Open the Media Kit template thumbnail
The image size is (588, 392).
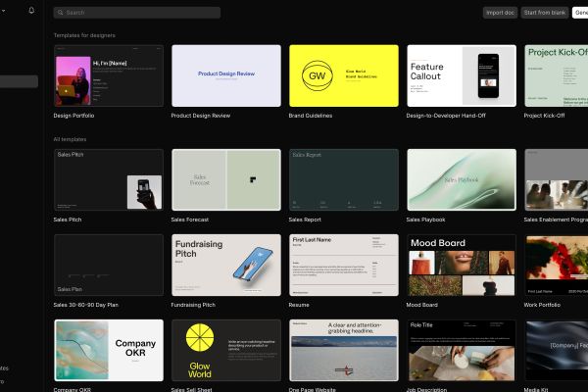coord(557,350)
